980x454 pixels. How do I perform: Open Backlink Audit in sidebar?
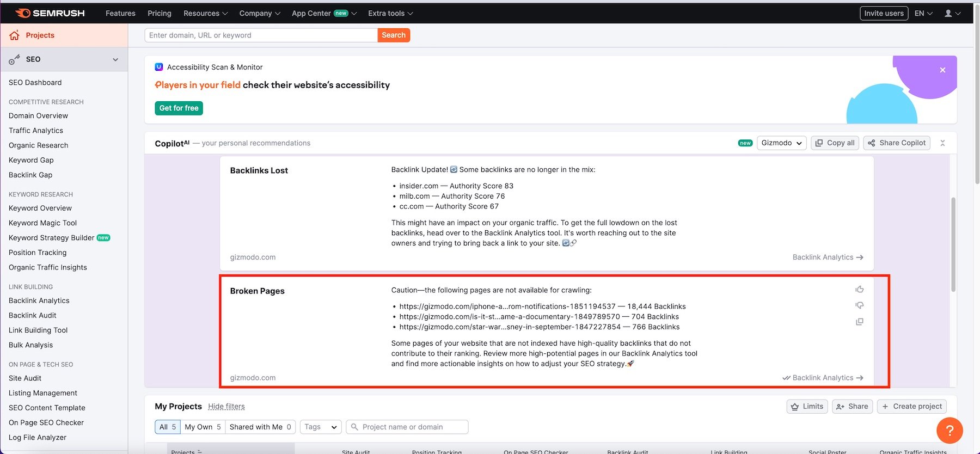tap(33, 315)
